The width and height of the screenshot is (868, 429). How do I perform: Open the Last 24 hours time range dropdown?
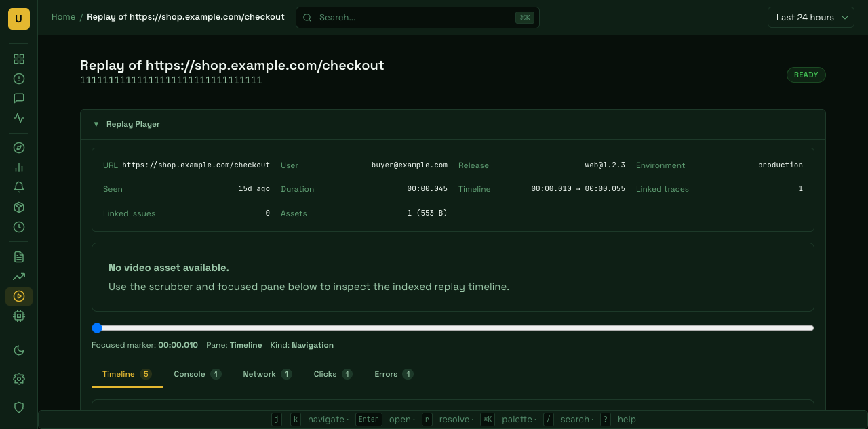(810, 18)
